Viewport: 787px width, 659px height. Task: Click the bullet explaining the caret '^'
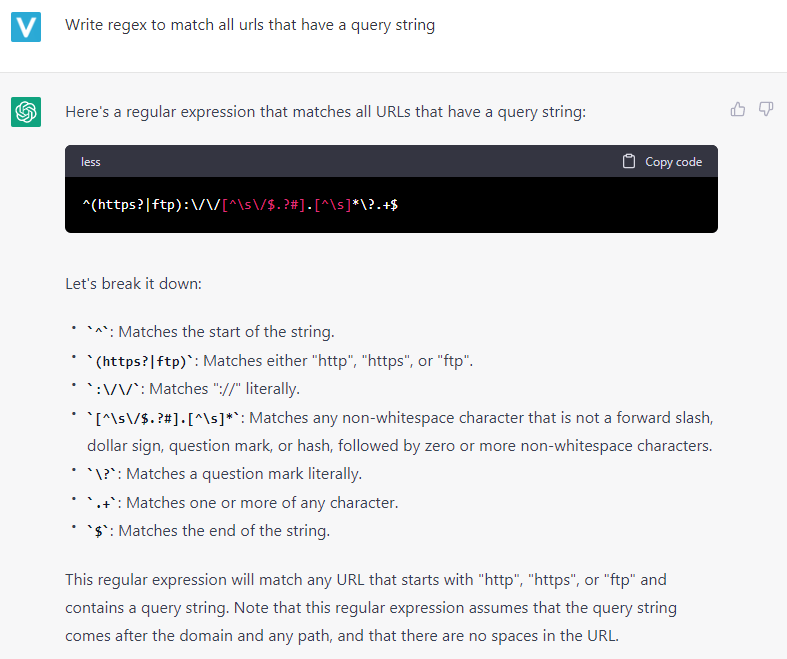pos(210,332)
